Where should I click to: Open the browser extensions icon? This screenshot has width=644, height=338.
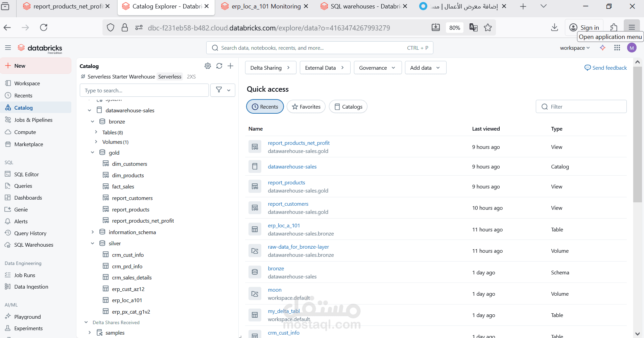tap(614, 27)
